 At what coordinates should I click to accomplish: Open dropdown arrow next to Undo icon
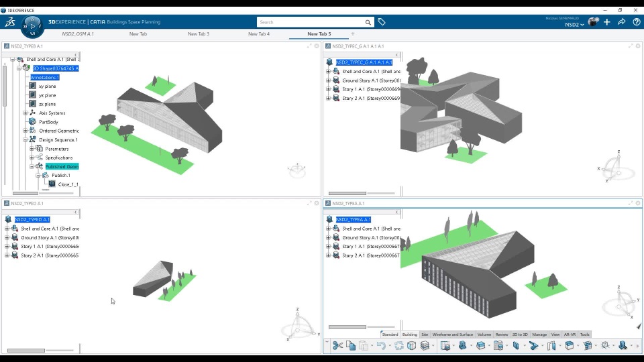(x=390, y=346)
